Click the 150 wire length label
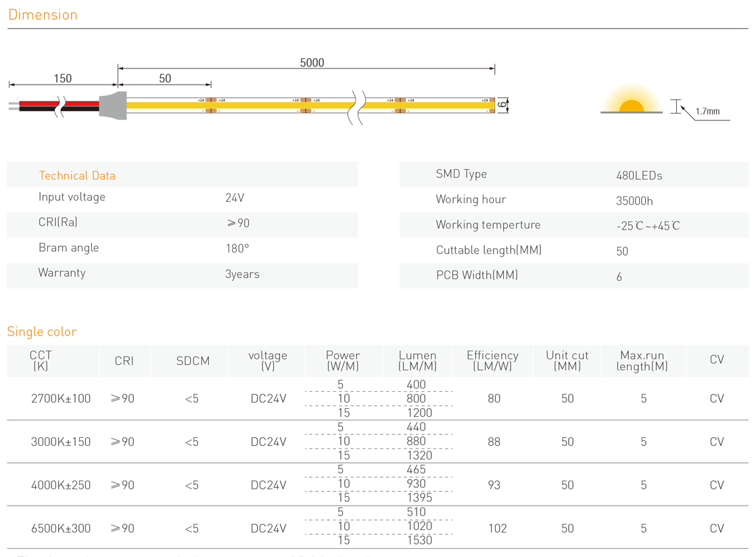Viewport: 756px width, 557px height. 62,79
